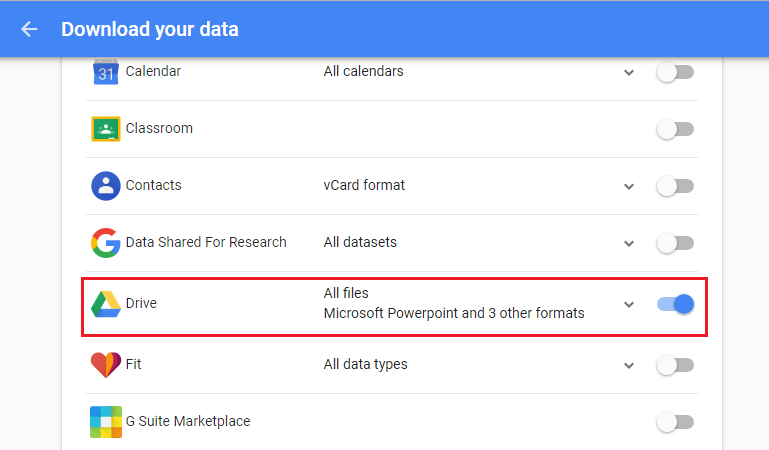Expand Data Shared For Research options

coord(628,243)
